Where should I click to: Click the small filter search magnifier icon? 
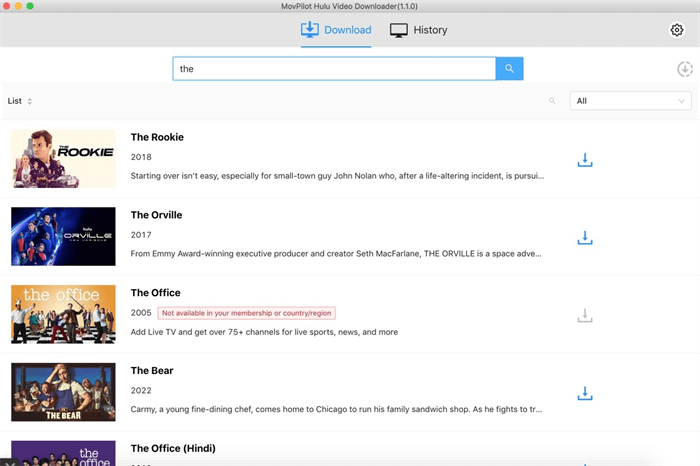[552, 101]
